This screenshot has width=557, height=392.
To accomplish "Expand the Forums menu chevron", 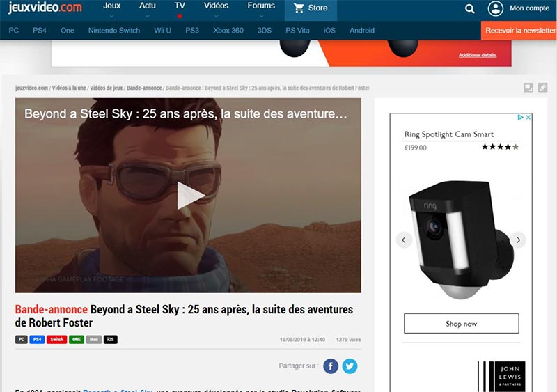I will (261, 16).
